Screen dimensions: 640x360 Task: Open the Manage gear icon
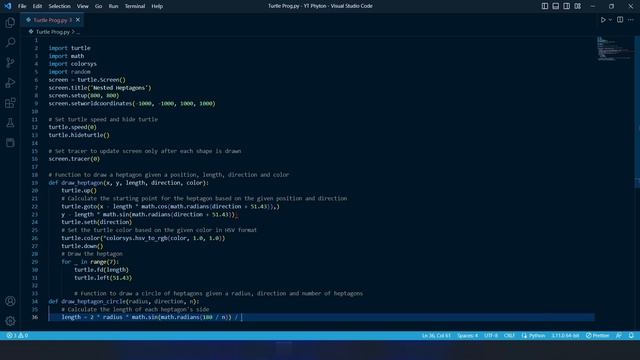(10, 321)
